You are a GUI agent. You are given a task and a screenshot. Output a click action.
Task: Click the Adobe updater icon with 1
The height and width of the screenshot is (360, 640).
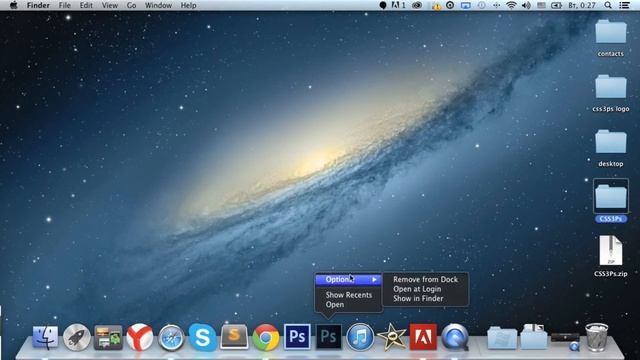[x=398, y=5]
